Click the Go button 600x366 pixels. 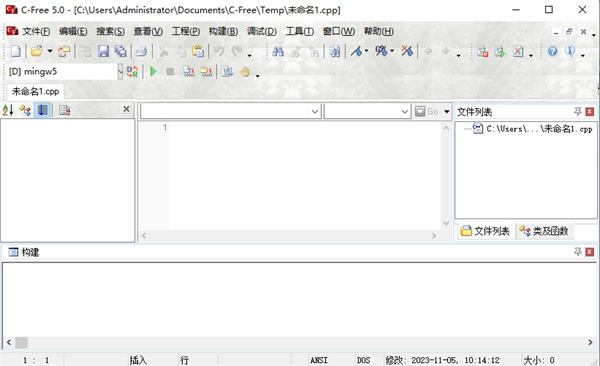[x=427, y=111]
